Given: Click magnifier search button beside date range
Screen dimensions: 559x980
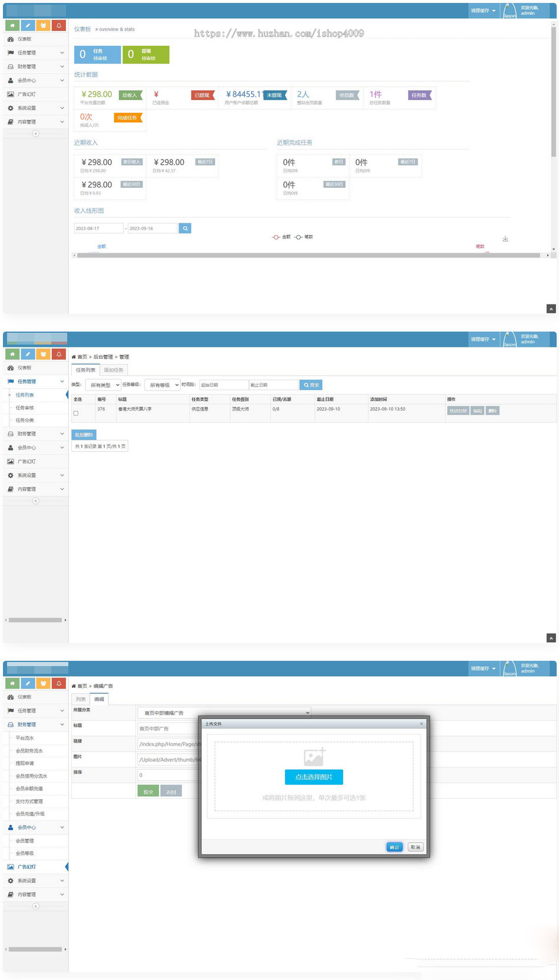Looking at the screenshot, I should tap(185, 228).
